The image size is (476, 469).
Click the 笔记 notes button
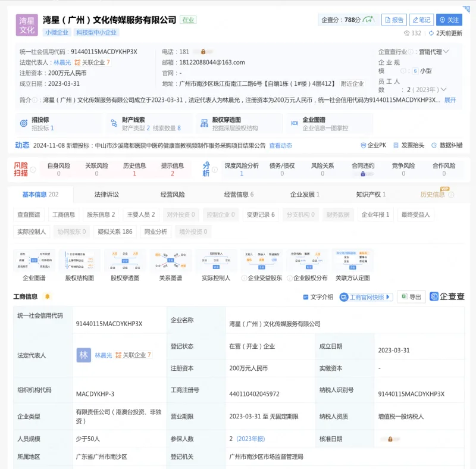coord(421,20)
